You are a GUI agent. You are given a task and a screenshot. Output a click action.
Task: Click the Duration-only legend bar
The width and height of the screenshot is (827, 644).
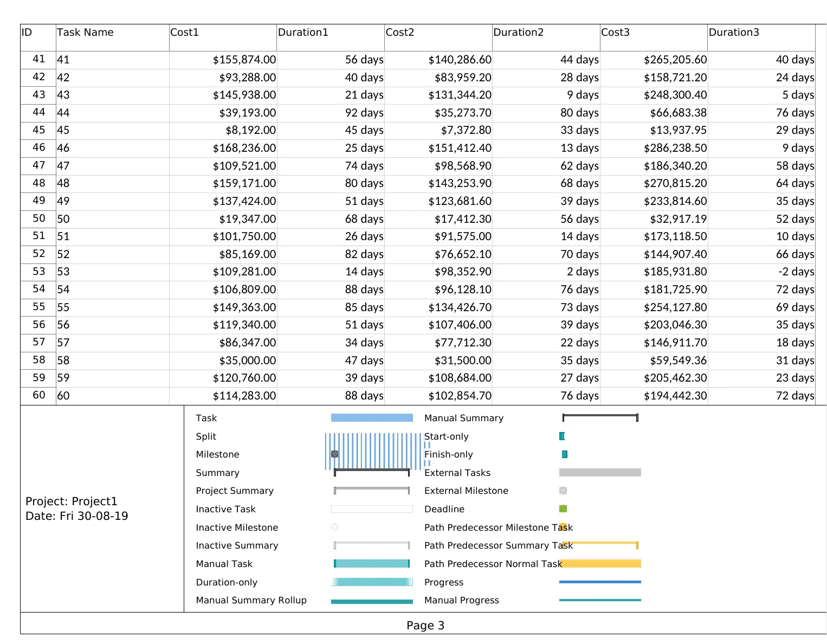tap(372, 582)
